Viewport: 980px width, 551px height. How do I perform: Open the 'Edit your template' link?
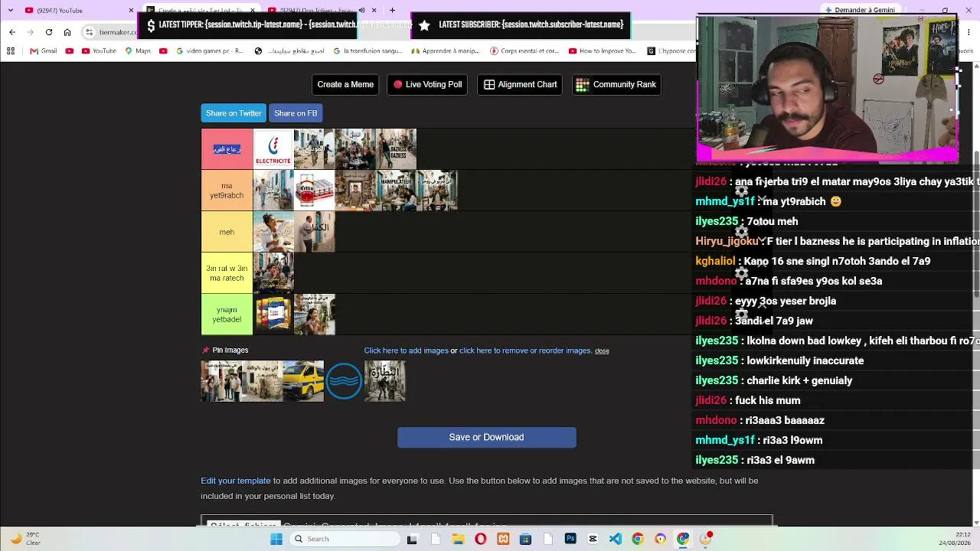point(236,481)
